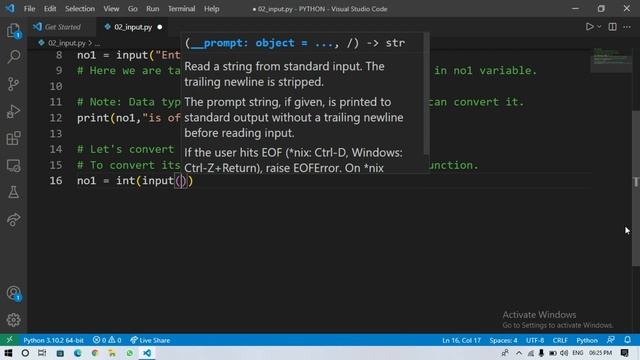Open the Accounts menu icon
The width and height of the screenshot is (640, 360).
[x=13, y=293]
